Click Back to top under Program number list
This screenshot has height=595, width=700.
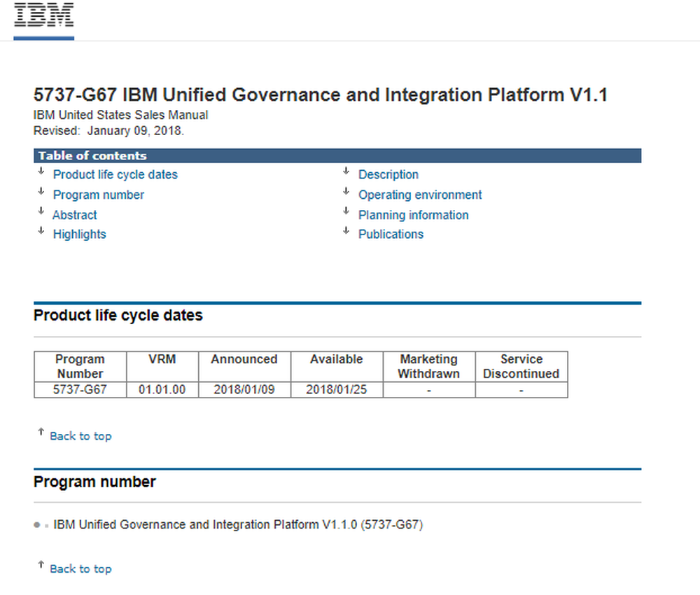tap(80, 569)
